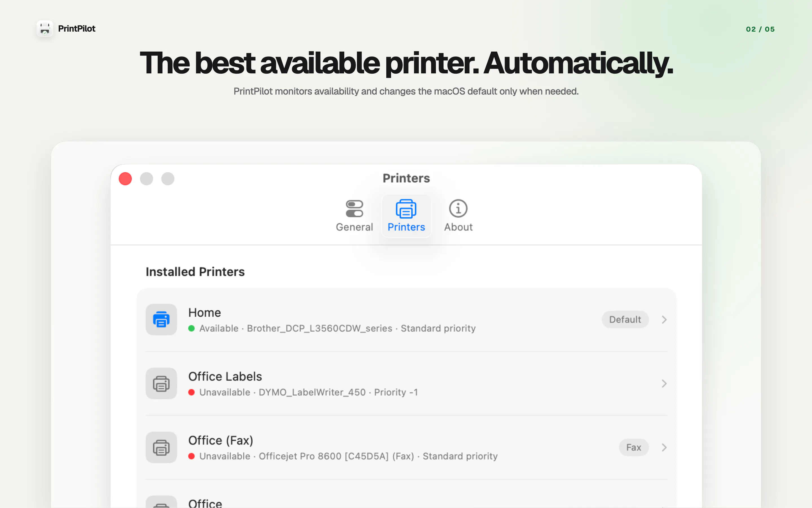Click the Office (Fax) printer icon
Image resolution: width=812 pixels, height=508 pixels.
point(161,447)
